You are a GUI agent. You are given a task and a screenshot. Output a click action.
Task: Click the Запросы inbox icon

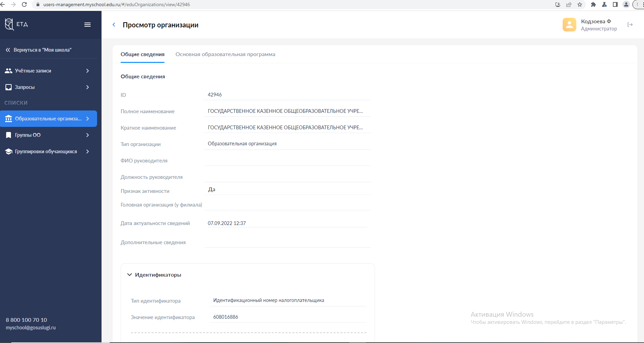click(x=9, y=87)
